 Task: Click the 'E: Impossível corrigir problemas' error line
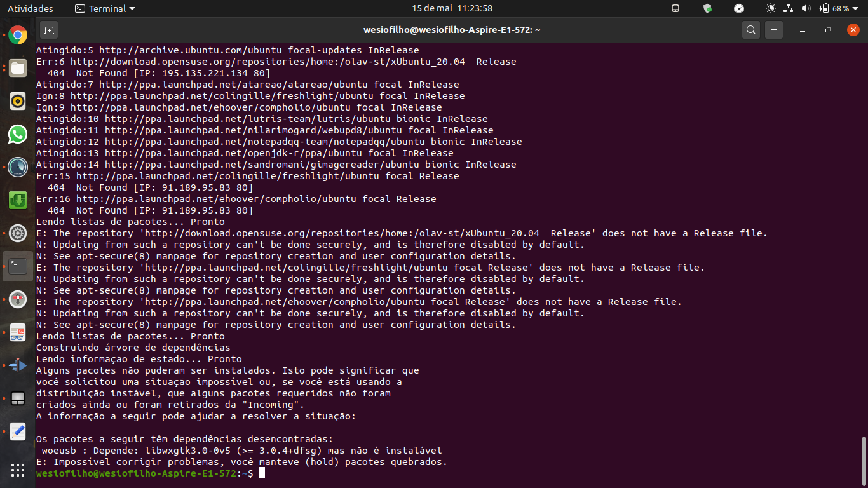coord(242,462)
